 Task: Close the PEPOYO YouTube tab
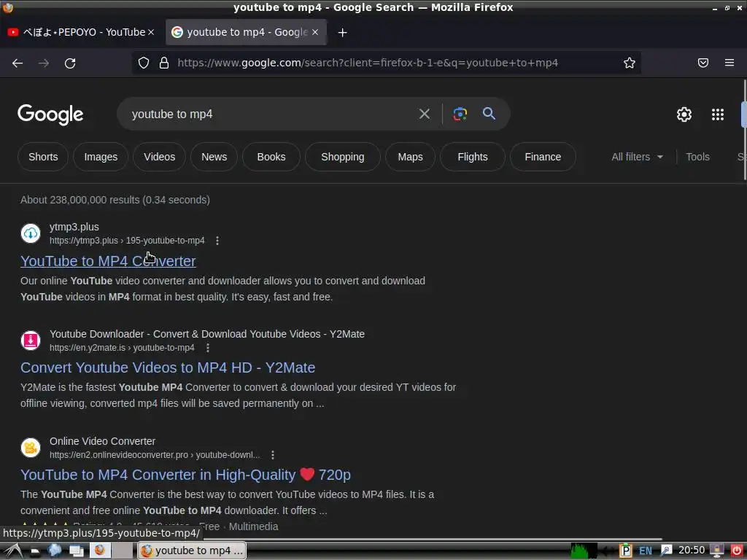pyautogui.click(x=151, y=32)
